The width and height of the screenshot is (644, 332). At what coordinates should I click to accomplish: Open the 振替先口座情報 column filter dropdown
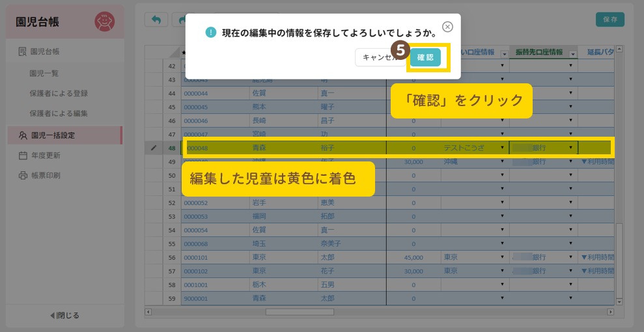pyautogui.click(x=572, y=53)
